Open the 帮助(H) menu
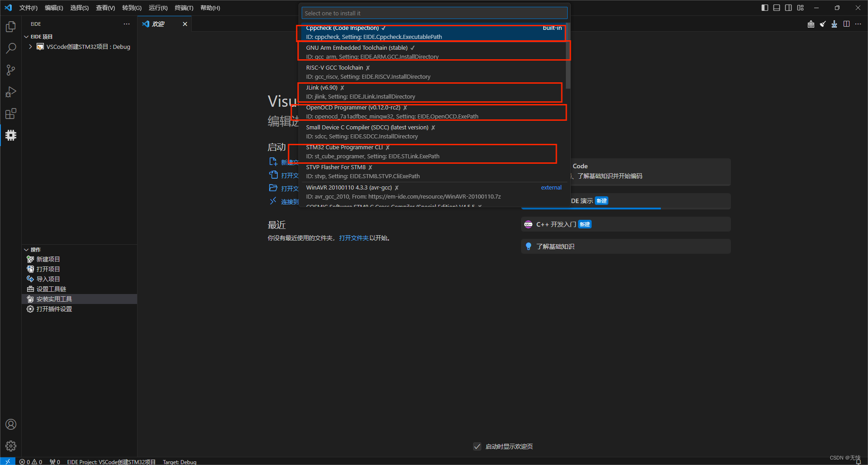The width and height of the screenshot is (868, 465). 210,8
